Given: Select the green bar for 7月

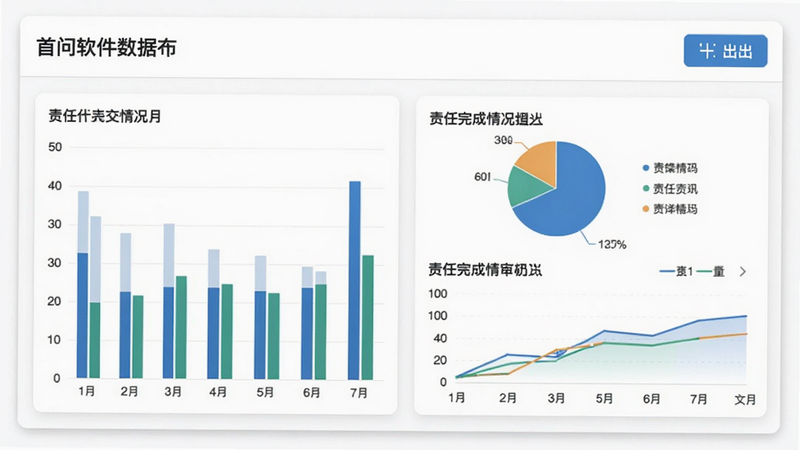Looking at the screenshot, I should (x=367, y=317).
